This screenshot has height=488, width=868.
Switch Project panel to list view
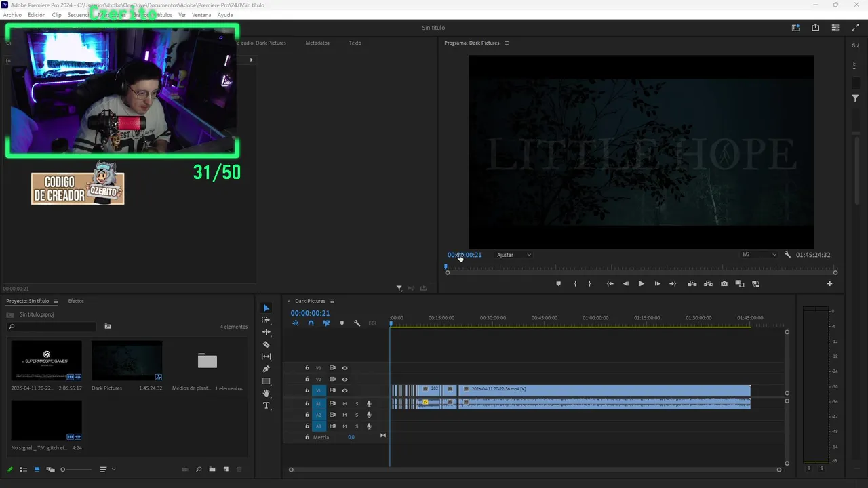[23, 469]
